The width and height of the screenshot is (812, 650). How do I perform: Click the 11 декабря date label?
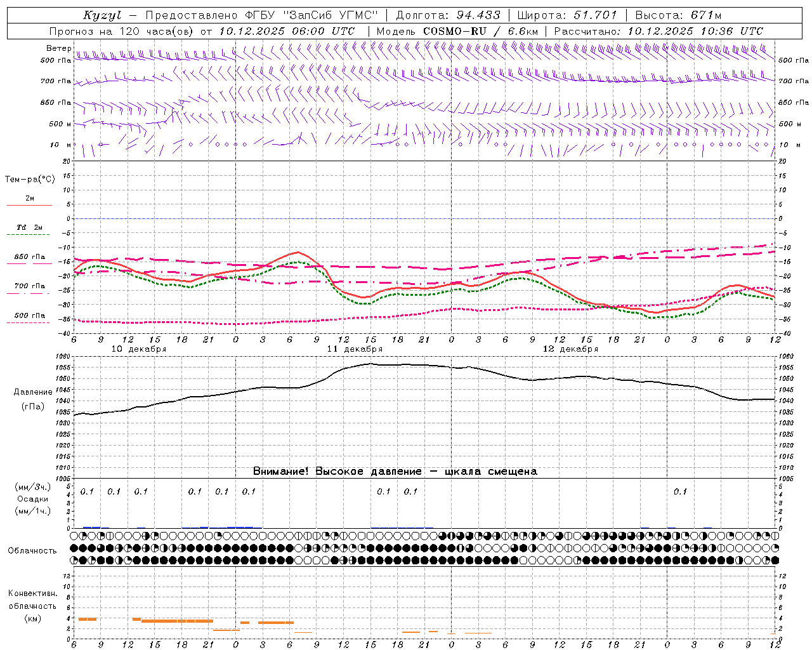[x=355, y=349]
